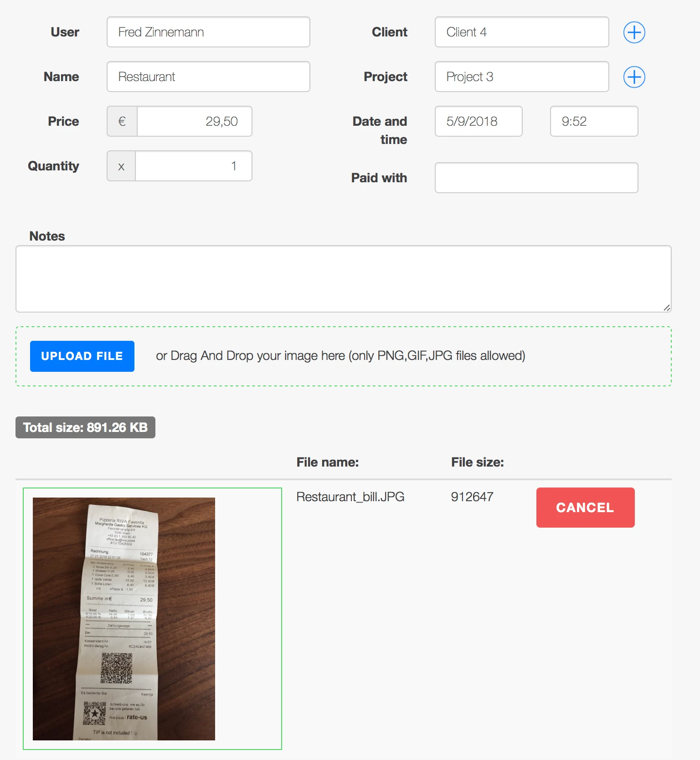The image size is (700, 760).
Task: Click the Restaurant_bill.JPG file name
Action: click(350, 497)
